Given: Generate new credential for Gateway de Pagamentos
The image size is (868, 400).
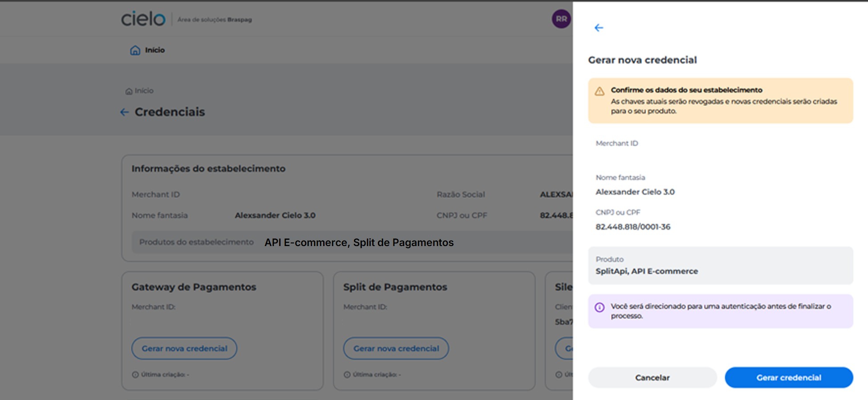Looking at the screenshot, I should (184, 348).
